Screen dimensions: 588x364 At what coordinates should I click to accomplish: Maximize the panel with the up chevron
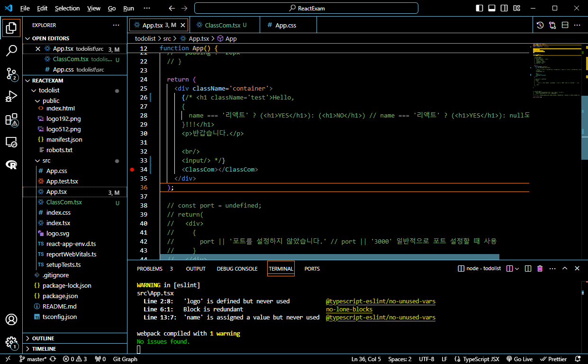[565, 268]
